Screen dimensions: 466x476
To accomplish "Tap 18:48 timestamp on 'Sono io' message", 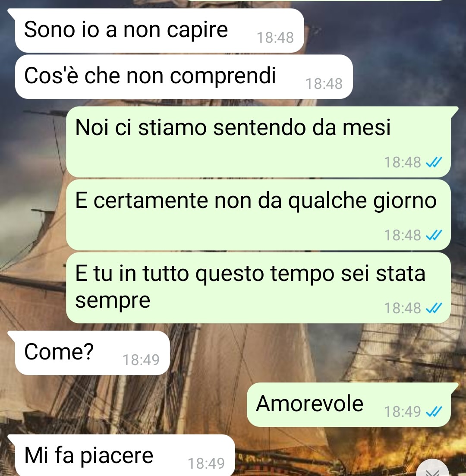I will pos(275,38).
